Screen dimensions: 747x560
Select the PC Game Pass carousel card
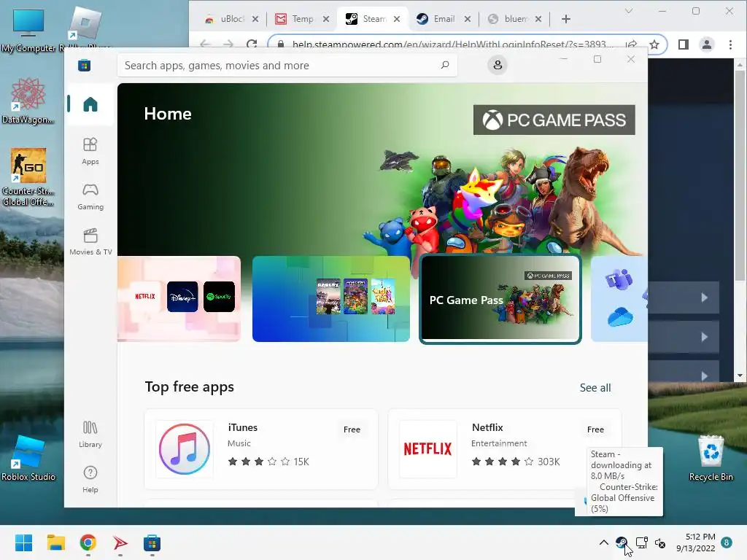[x=500, y=298]
